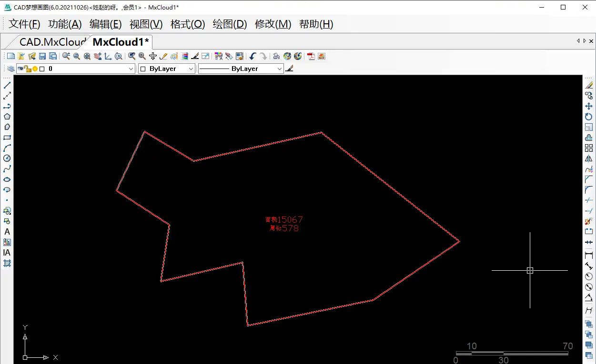Screen dimensions: 596x364
Task: Open the Layer manager icon
Action: tap(10, 69)
